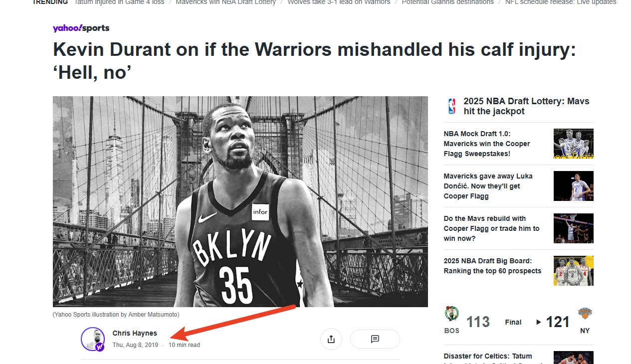
Task: Open trending topic Mavericks win NBA Draft Lottery
Action: pyautogui.click(x=225, y=2)
